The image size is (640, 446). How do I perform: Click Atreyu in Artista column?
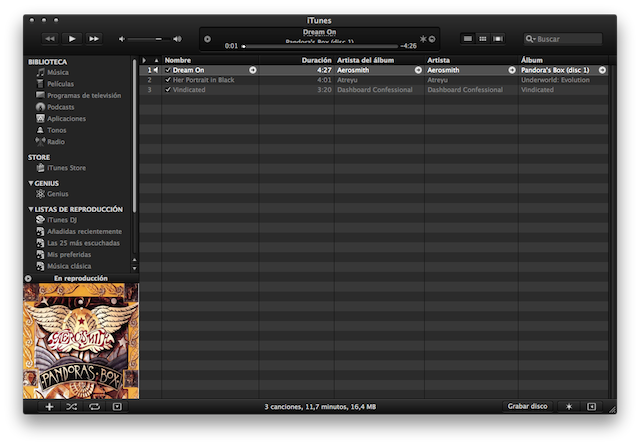(438, 80)
